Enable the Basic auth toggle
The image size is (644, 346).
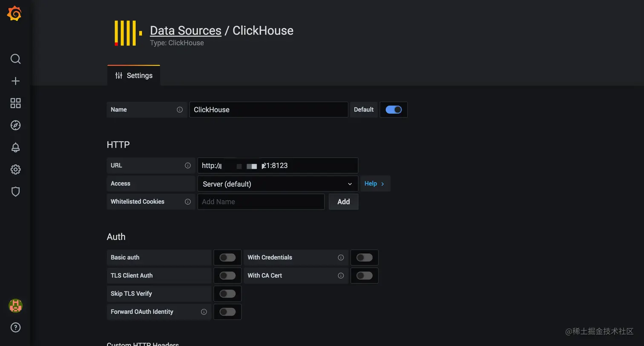click(x=227, y=257)
